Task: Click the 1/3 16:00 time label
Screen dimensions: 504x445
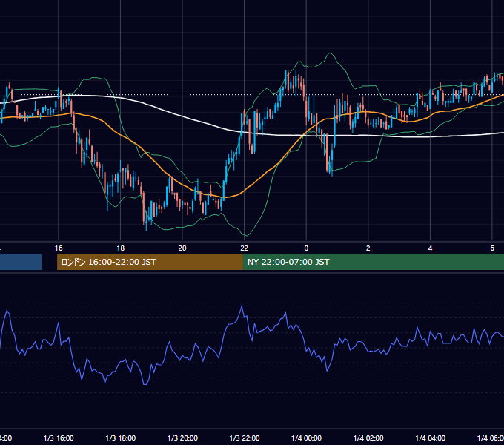Action: pyautogui.click(x=59, y=438)
